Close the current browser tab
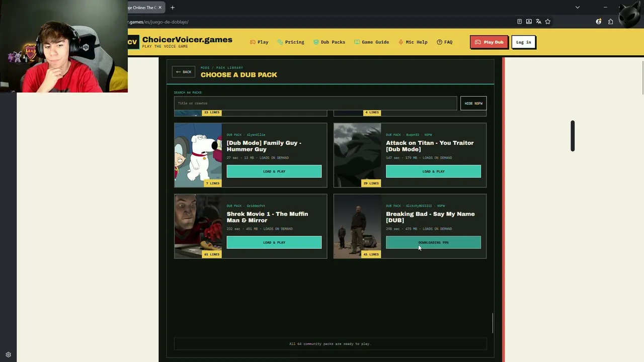The width and height of the screenshot is (644, 362). pyautogui.click(x=160, y=8)
